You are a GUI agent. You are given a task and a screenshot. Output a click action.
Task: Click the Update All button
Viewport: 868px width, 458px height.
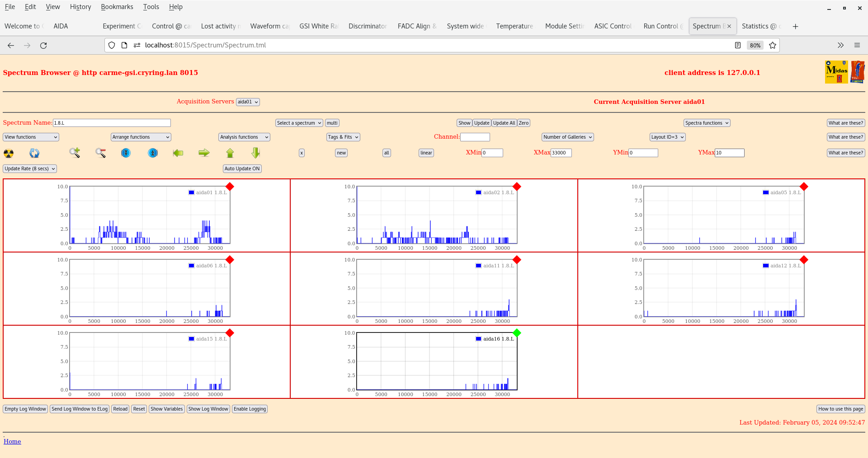click(504, 123)
